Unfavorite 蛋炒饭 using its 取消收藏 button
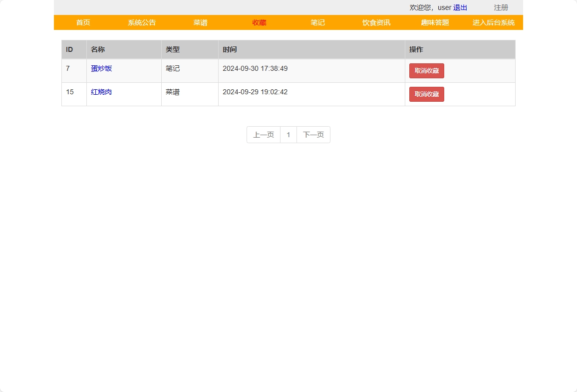This screenshot has width=577, height=392. coord(426,71)
